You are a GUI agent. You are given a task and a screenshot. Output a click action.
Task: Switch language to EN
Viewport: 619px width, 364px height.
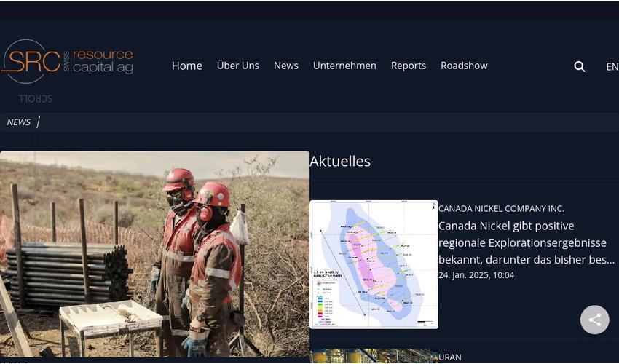(x=612, y=67)
